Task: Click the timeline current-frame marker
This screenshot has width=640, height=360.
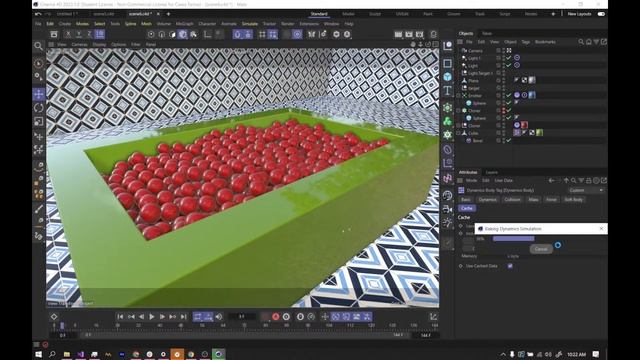Action: pyautogui.click(x=62, y=325)
